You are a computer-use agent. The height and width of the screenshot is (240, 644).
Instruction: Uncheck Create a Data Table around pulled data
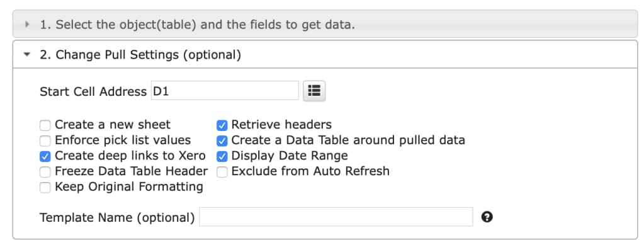coord(222,140)
